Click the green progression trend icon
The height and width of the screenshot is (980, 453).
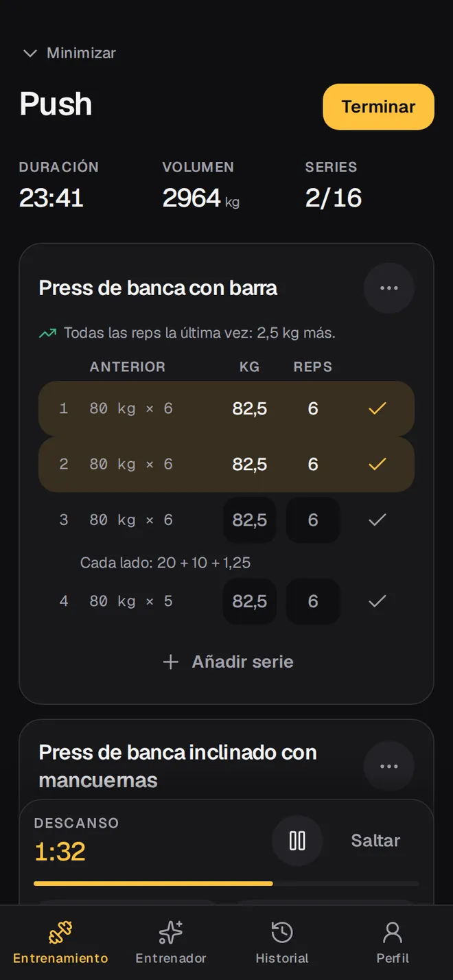pyautogui.click(x=47, y=334)
